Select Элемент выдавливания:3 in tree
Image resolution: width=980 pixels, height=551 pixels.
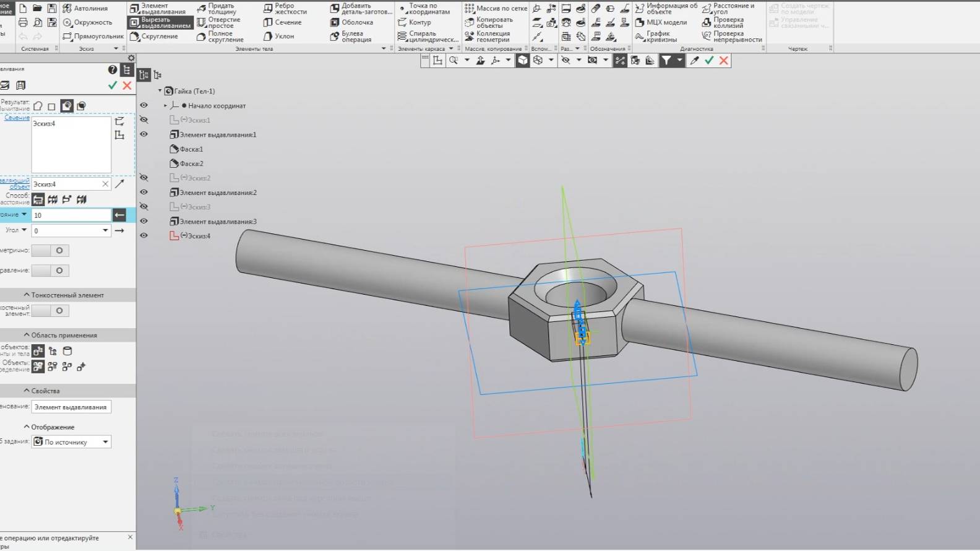tap(213, 222)
